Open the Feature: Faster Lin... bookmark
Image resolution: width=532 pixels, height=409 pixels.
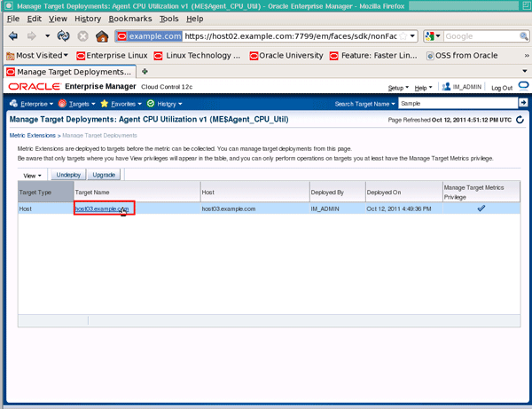tap(373, 55)
